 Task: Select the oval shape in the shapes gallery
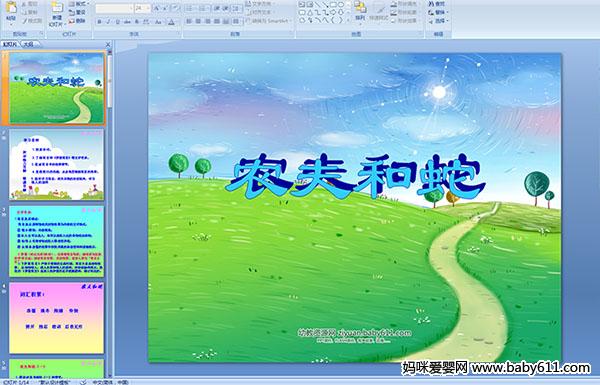coord(341,5)
